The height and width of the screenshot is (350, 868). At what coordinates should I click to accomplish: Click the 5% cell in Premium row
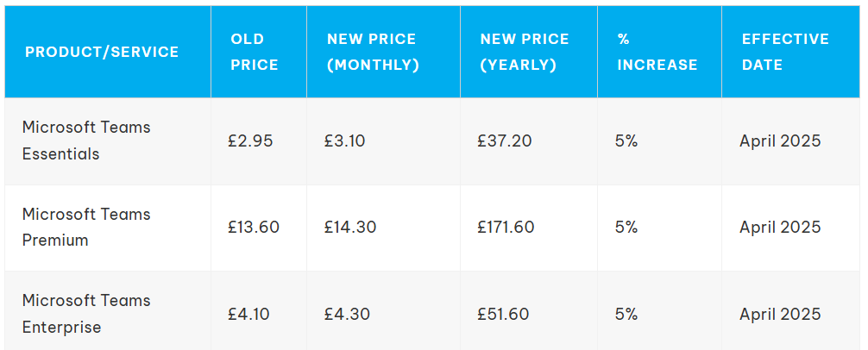coord(626,227)
